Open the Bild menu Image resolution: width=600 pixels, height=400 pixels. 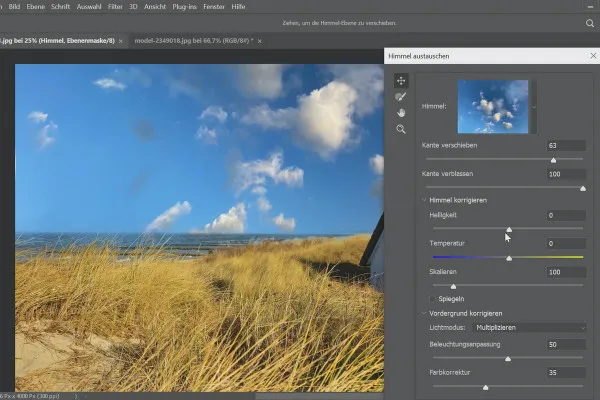coord(14,7)
